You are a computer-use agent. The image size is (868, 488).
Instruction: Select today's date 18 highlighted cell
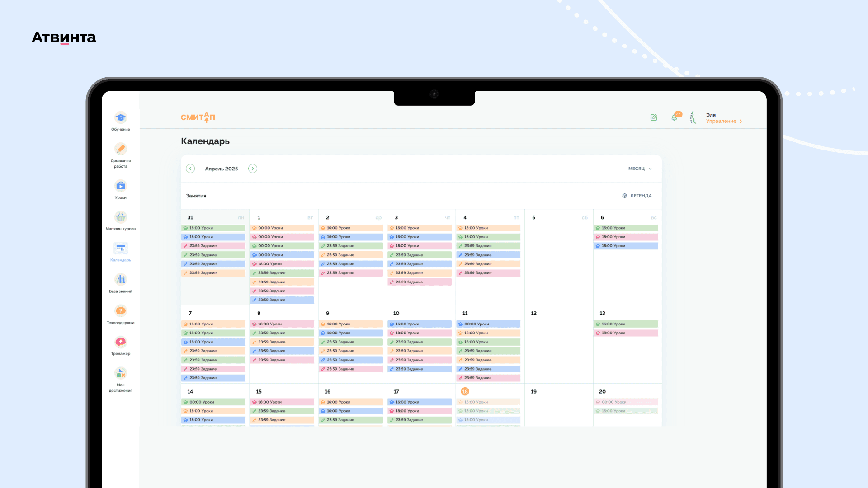(465, 392)
